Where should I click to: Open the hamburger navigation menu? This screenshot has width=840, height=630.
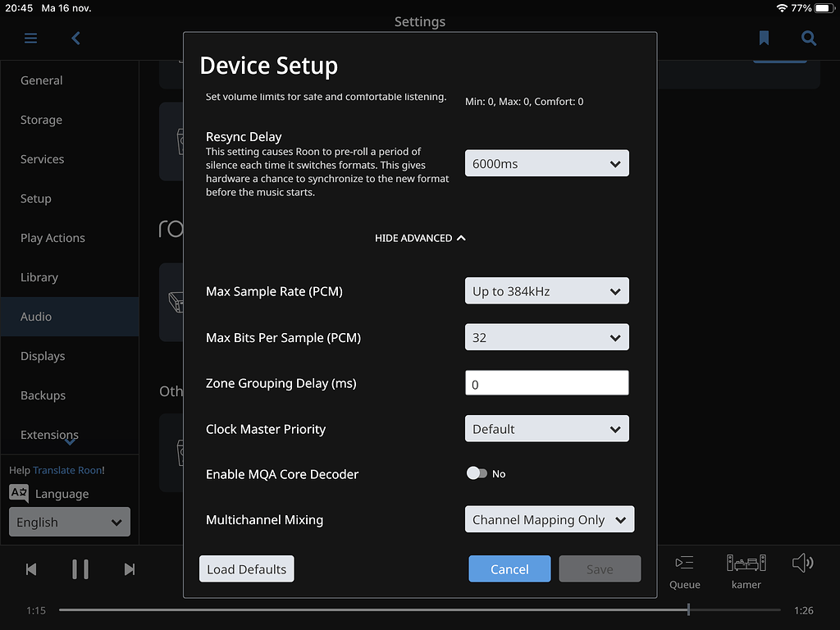click(30, 38)
